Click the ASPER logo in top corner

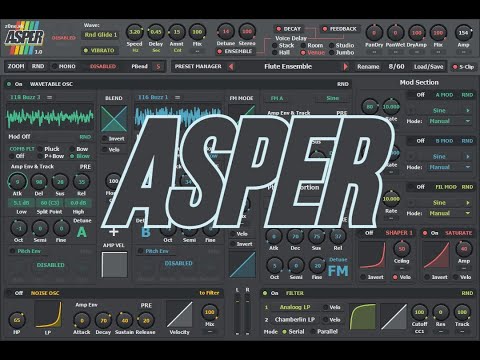[x=24, y=38]
